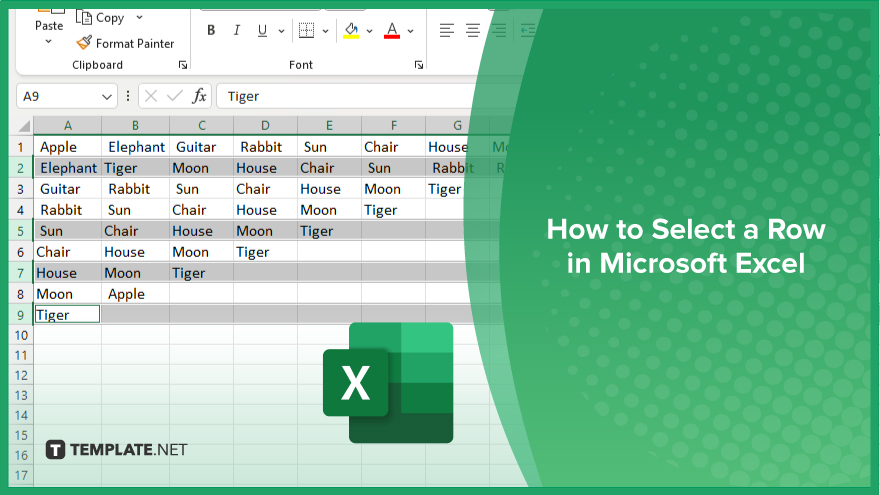
Task: Click cell B2 containing Tiger
Action: click(x=135, y=168)
